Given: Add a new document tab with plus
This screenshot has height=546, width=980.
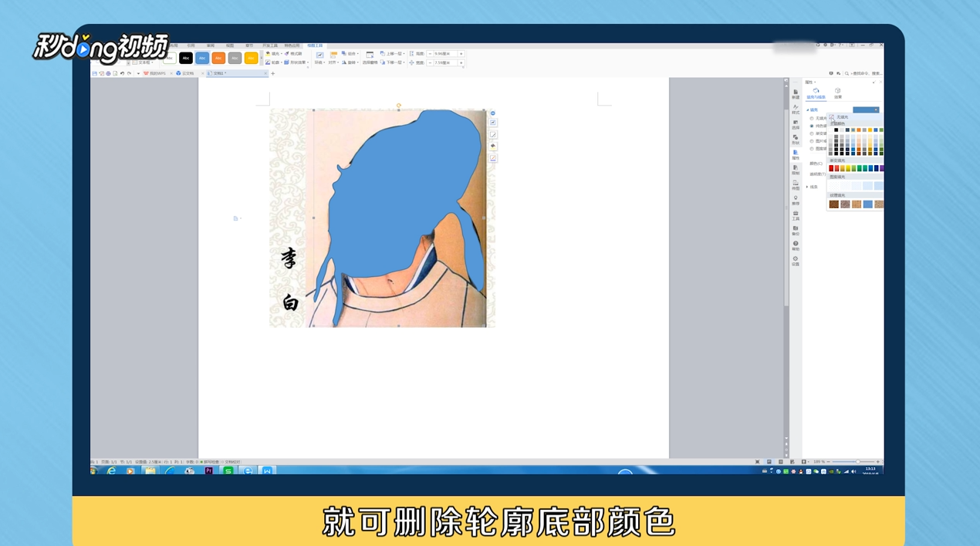Looking at the screenshot, I should pyautogui.click(x=272, y=73).
